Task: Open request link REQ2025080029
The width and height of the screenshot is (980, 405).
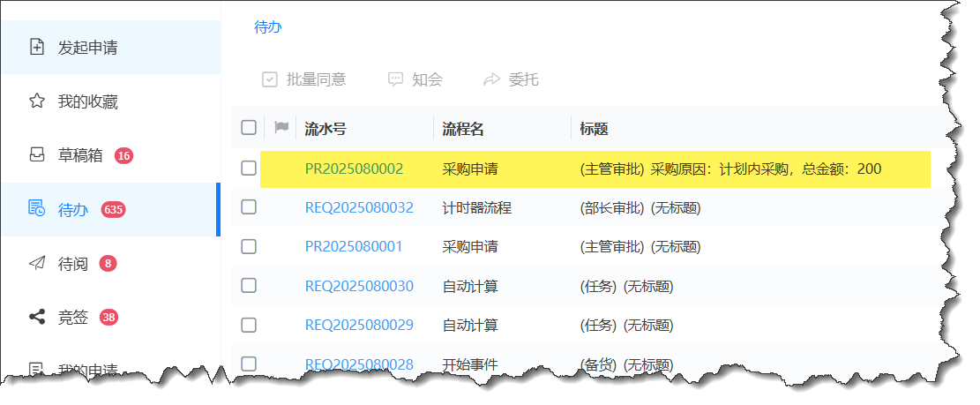Action: 359,325
